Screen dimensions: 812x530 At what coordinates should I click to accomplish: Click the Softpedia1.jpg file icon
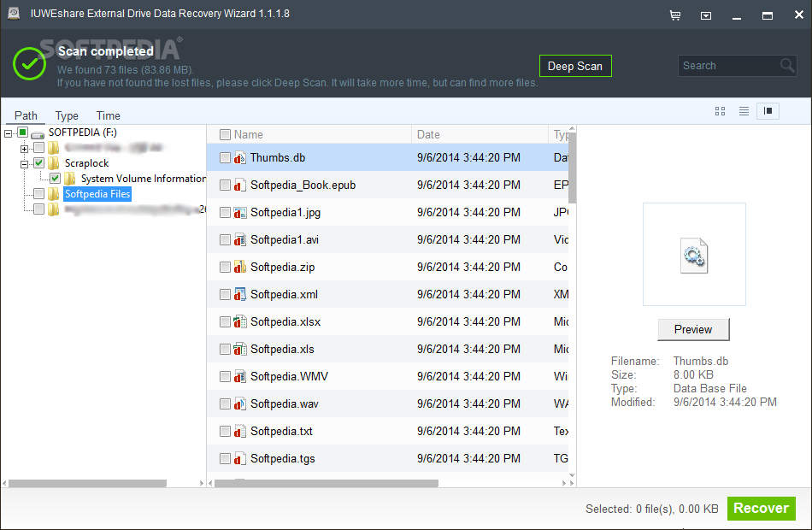click(x=239, y=212)
